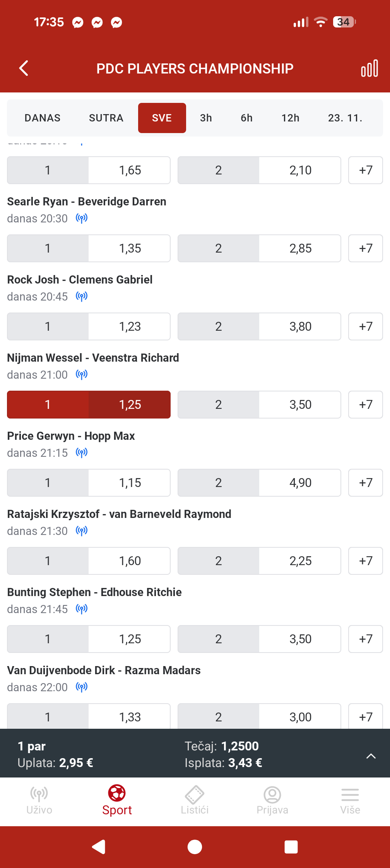Tap live icon for Price Gerwyn match
Image resolution: width=390 pixels, height=868 pixels.
[x=82, y=453]
